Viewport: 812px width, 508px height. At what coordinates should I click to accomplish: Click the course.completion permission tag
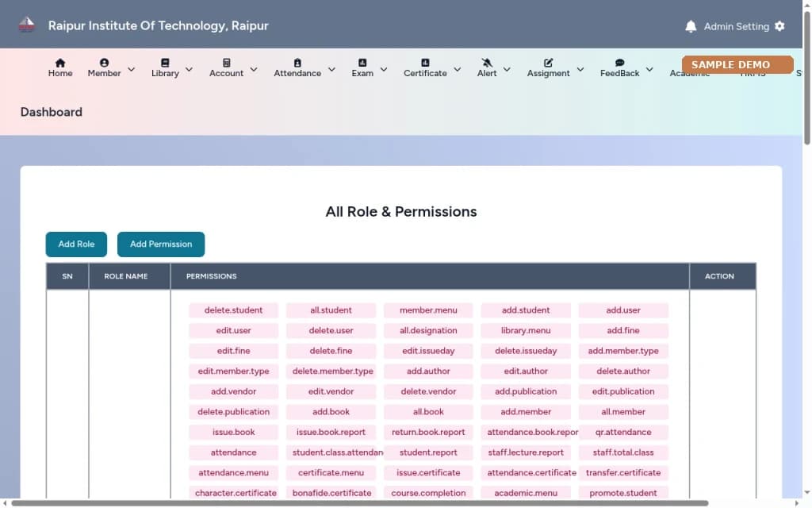[428, 493]
